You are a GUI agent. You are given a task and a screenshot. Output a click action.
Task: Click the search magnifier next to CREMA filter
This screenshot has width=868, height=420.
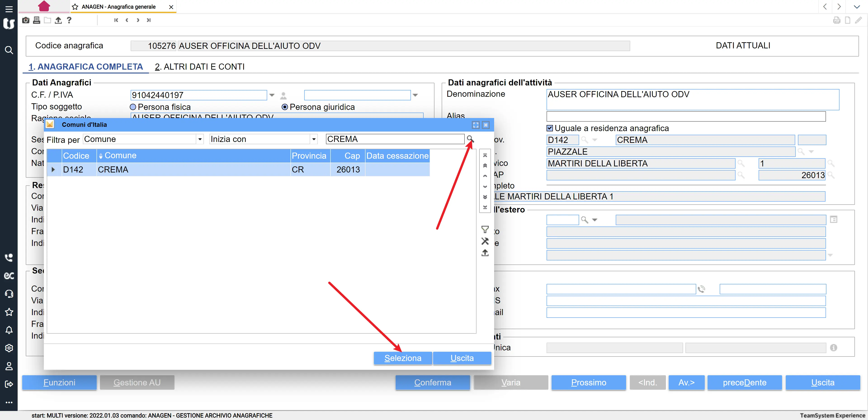[x=470, y=139]
